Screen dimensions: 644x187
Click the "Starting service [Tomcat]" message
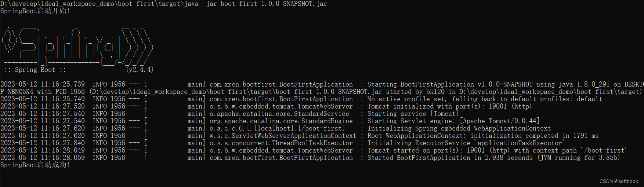click(413, 114)
